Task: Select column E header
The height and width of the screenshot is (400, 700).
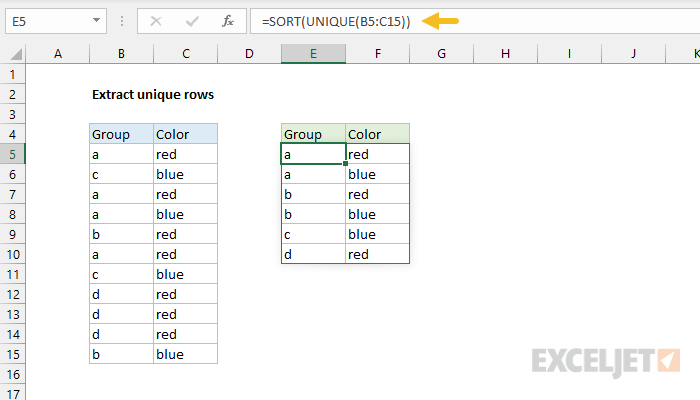Action: [x=313, y=54]
